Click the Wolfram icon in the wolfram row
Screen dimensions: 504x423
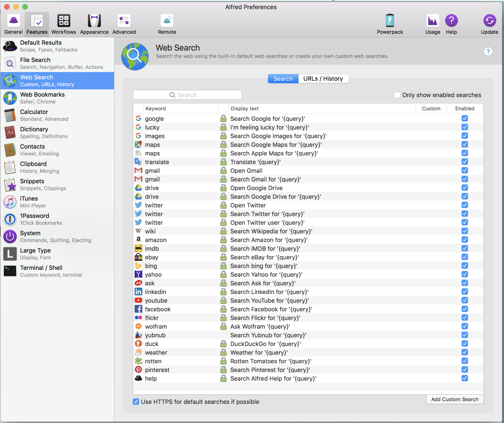click(138, 326)
